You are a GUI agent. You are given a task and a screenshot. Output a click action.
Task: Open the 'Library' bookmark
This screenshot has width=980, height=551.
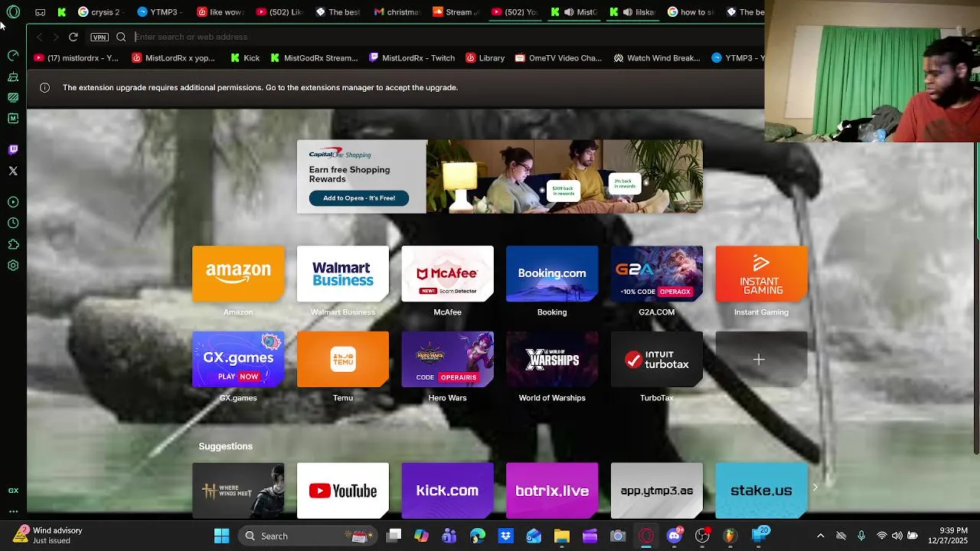tap(485, 58)
